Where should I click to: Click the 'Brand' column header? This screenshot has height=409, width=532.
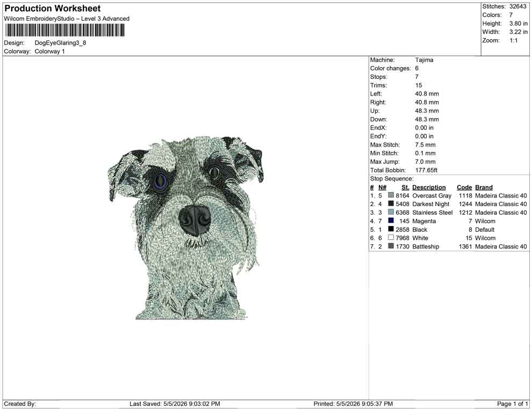coord(484,187)
